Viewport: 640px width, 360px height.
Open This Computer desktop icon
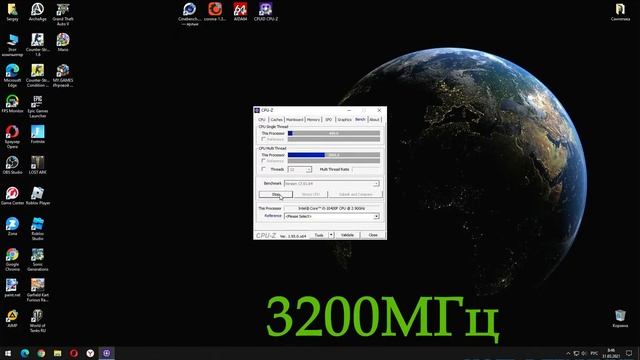coord(12,44)
